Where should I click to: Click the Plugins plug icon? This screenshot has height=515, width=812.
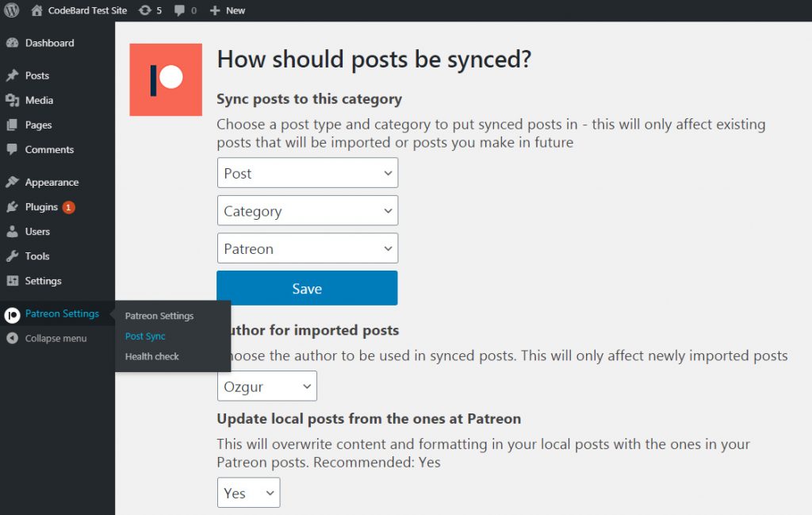pos(13,207)
